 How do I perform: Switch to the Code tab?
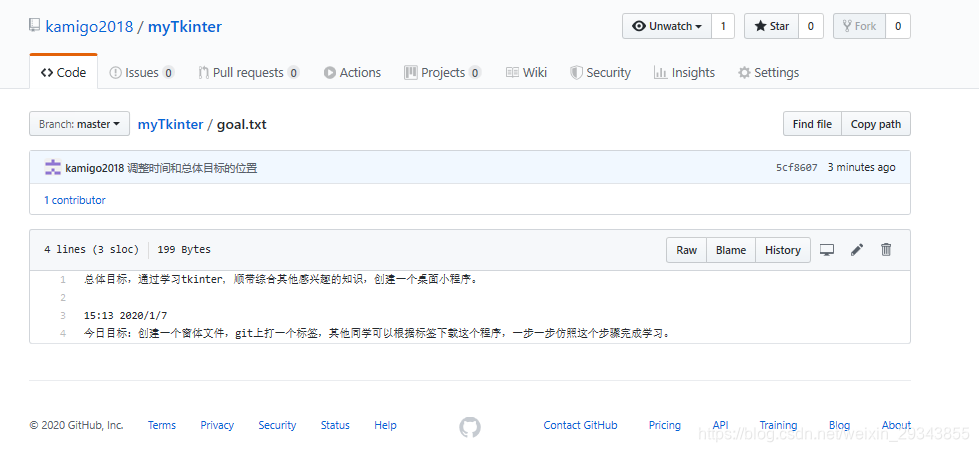coord(63,72)
